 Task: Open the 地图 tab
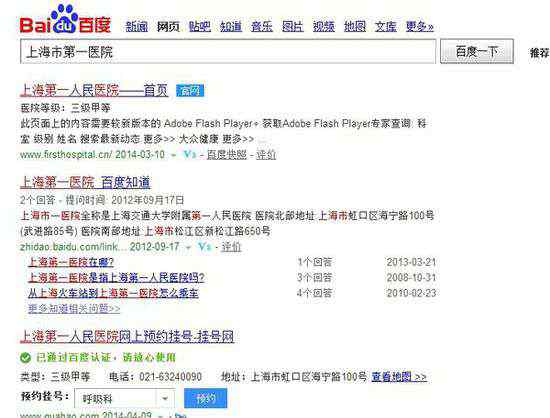coord(355,26)
